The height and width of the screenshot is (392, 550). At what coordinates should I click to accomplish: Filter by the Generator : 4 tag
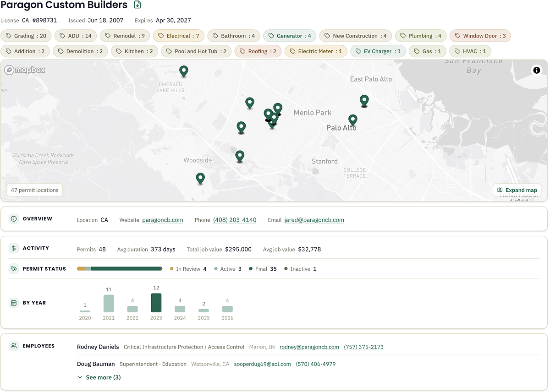(x=290, y=36)
